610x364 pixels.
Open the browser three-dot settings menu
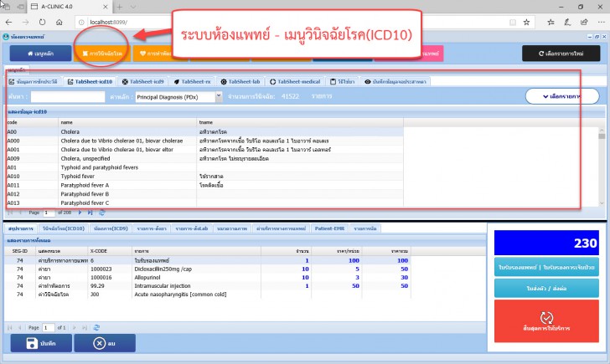click(x=601, y=23)
